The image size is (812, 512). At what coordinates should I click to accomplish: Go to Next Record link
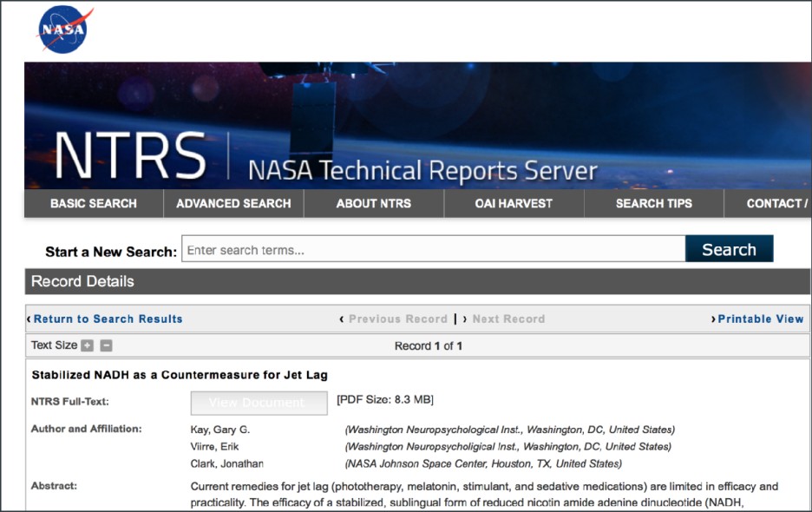tap(508, 319)
